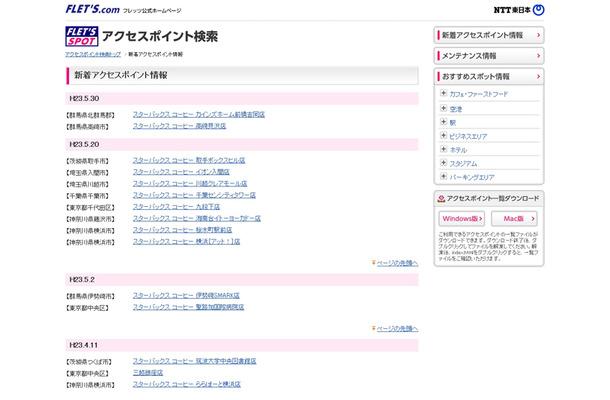The width and height of the screenshot is (610, 400).
Task: Click the 【茨城県つくば市】 location label
Action: pyautogui.click(x=89, y=362)
